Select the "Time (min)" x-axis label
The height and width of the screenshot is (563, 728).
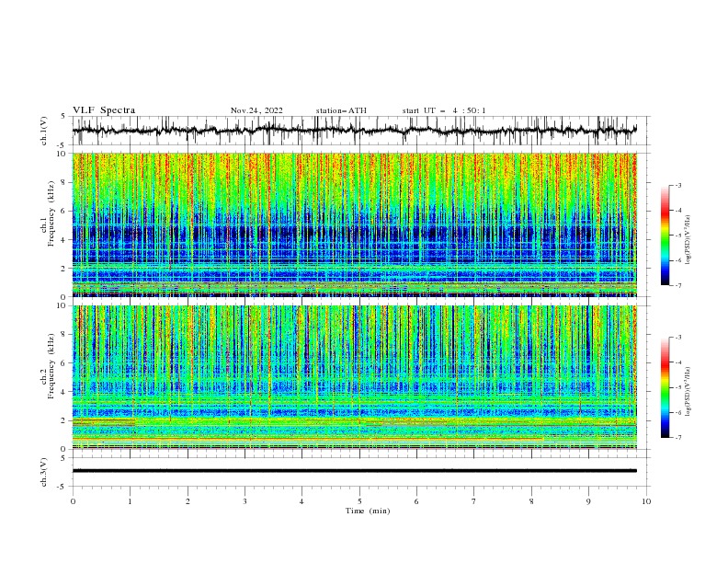pyautogui.click(x=368, y=511)
